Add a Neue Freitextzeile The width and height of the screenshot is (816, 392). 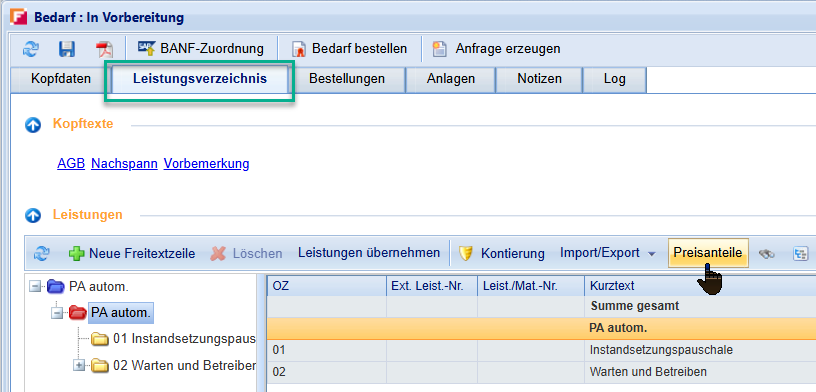point(132,254)
